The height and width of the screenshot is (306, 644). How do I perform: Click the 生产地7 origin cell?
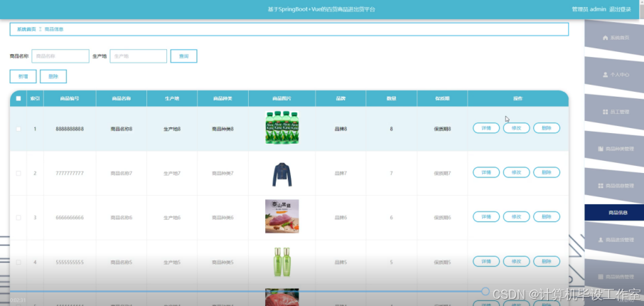click(172, 174)
